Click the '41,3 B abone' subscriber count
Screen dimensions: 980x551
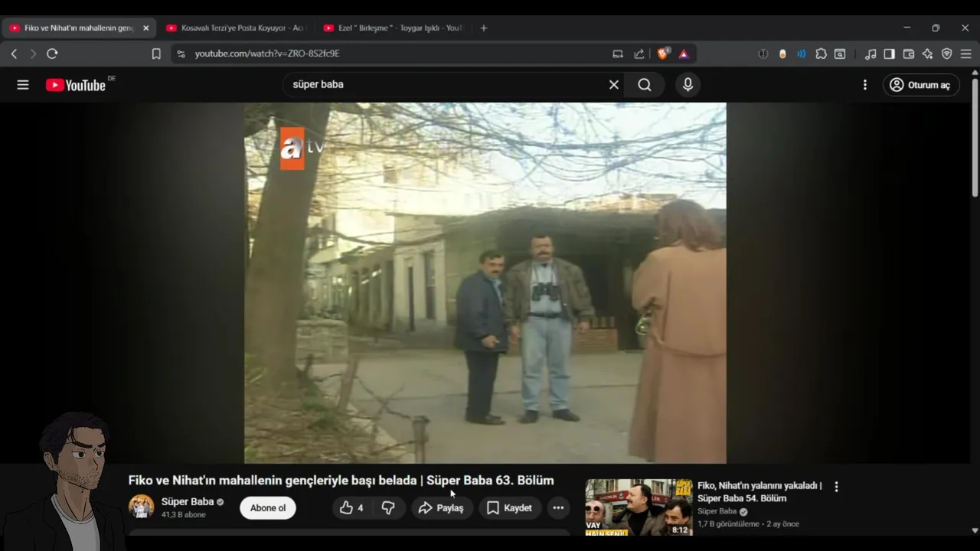183,515
